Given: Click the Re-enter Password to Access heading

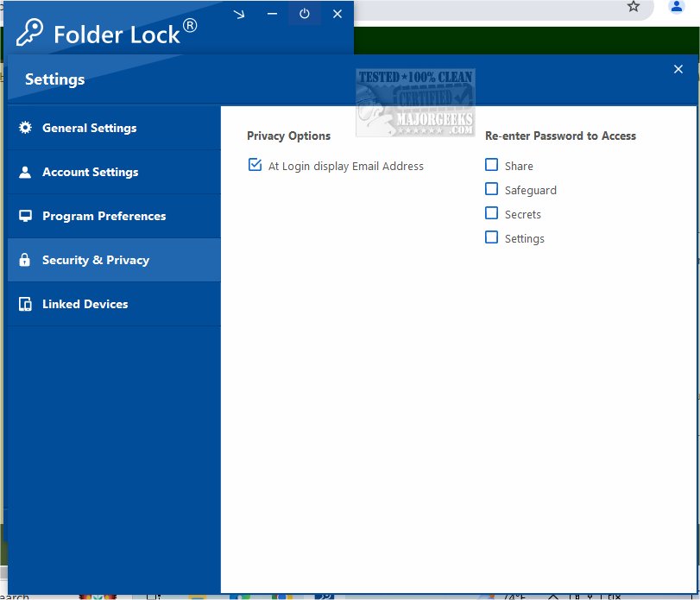Looking at the screenshot, I should point(560,136).
